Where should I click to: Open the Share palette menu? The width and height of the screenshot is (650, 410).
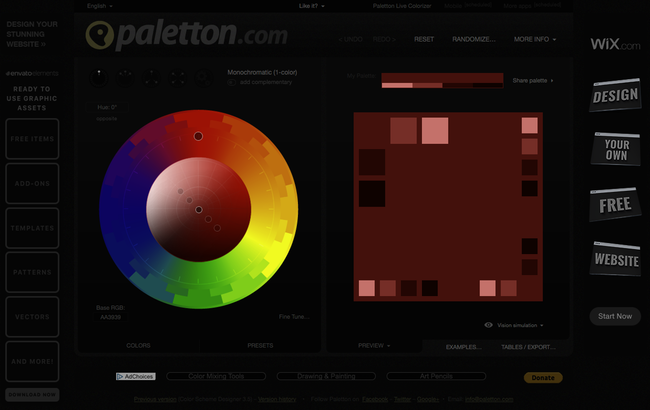coord(533,80)
